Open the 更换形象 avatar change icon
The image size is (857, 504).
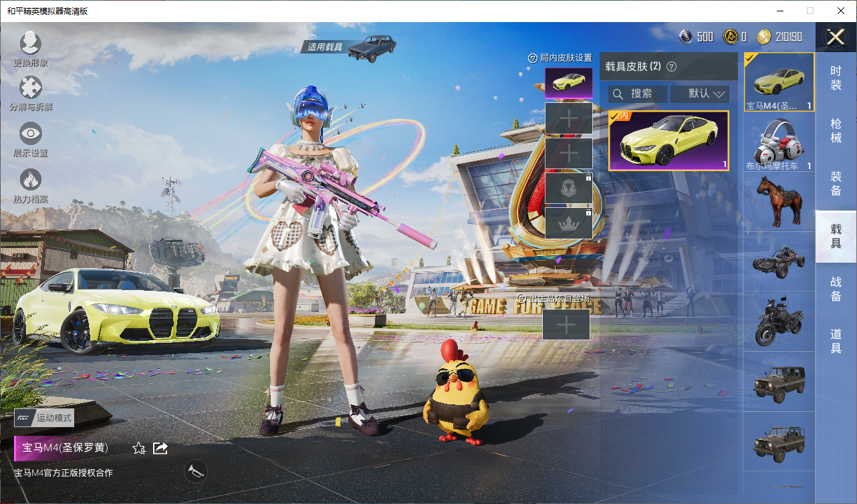30,43
